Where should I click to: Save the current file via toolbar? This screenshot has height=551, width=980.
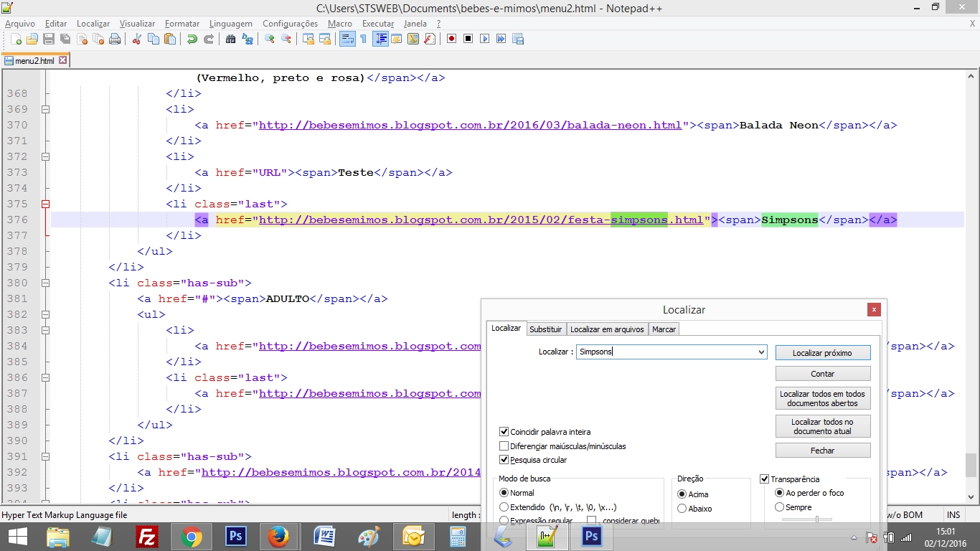49,39
